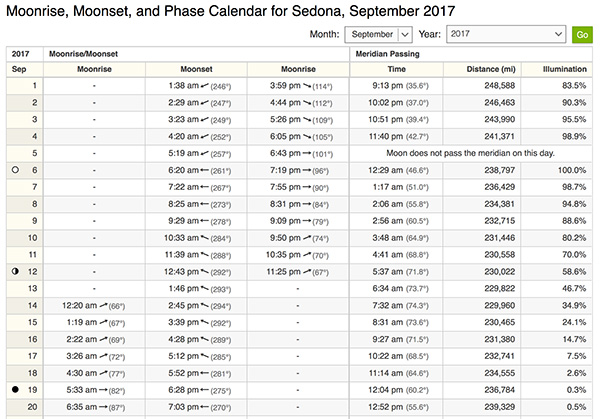Click the moonrise arrow beside 12:20 am
Viewport: 600px width, 419px height.
pos(103,305)
